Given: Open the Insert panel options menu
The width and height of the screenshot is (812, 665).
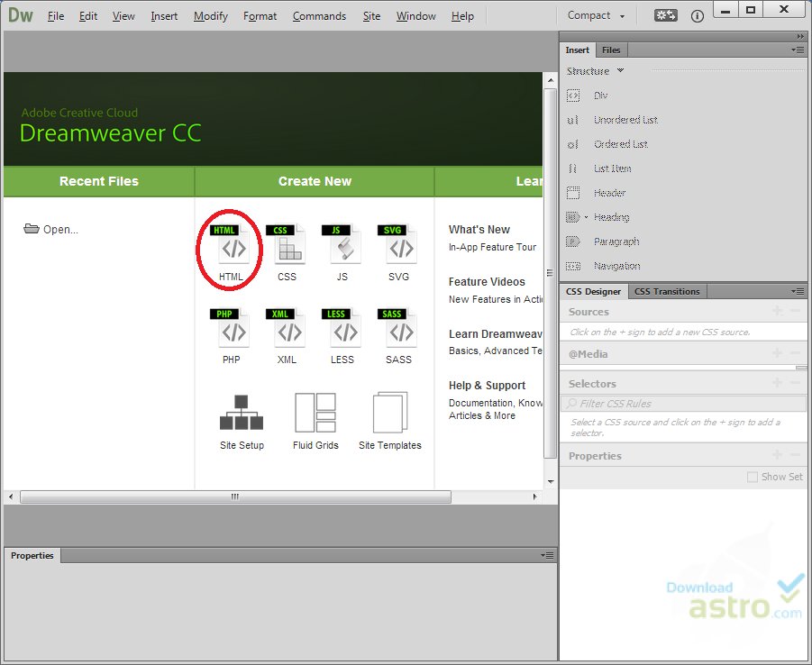Looking at the screenshot, I should pyautogui.click(x=797, y=50).
